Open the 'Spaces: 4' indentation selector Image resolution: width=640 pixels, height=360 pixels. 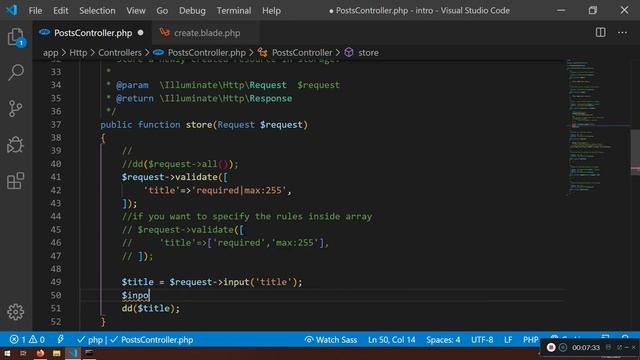[x=443, y=340]
